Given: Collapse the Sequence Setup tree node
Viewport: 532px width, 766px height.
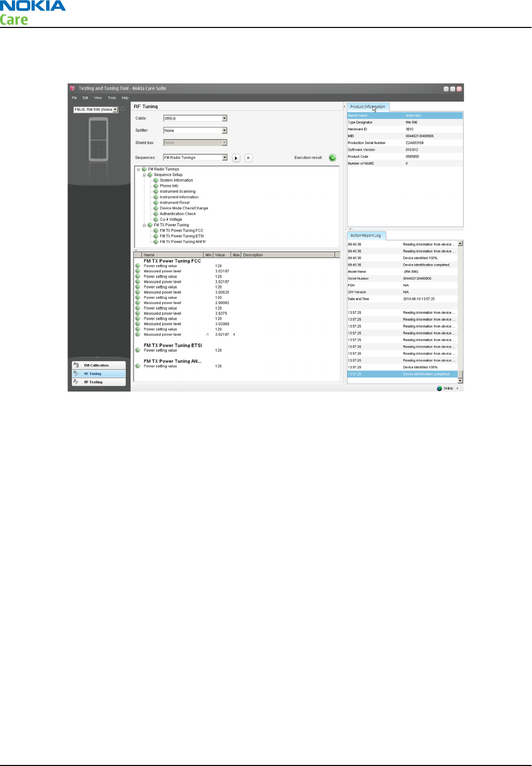Looking at the screenshot, I should click(x=144, y=175).
